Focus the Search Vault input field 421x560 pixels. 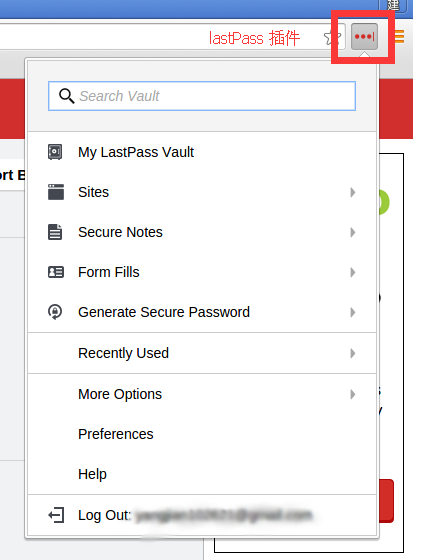point(202,96)
